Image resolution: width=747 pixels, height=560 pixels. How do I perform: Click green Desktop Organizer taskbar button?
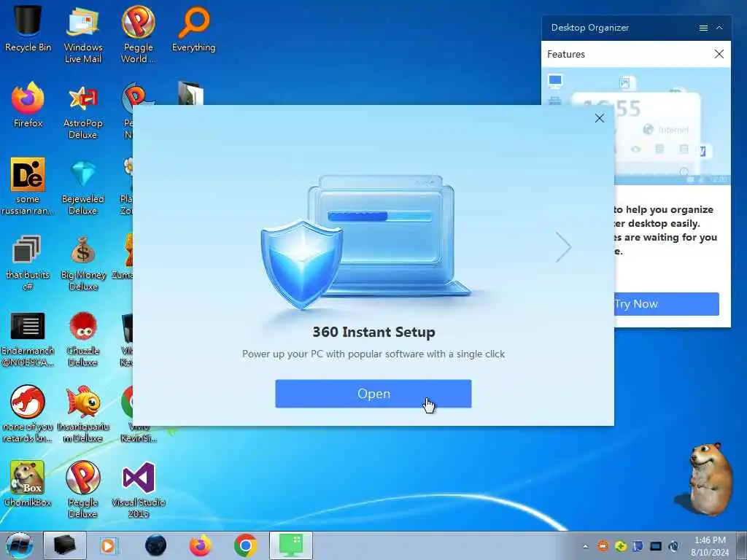[291, 545]
